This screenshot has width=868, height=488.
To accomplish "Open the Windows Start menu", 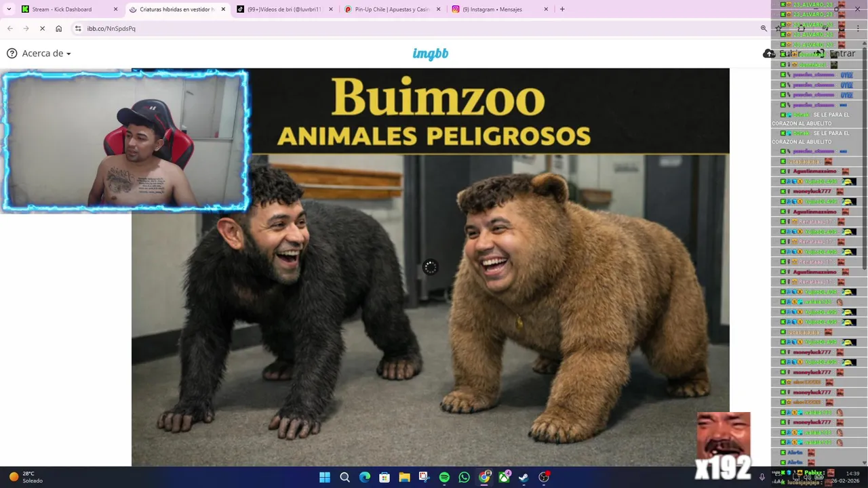I will (x=325, y=477).
